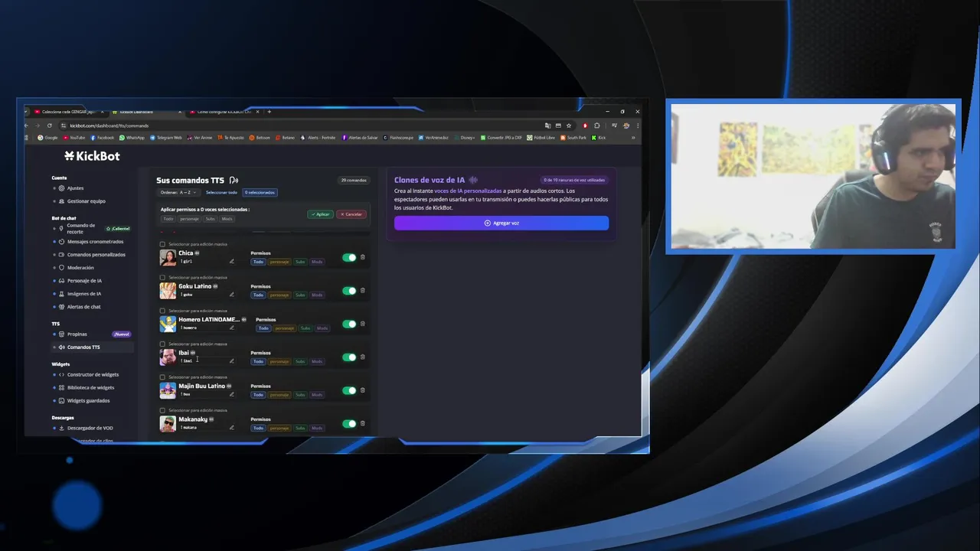Click the Chica voice avatar thumbnail
This screenshot has height=551, width=980.
point(168,257)
